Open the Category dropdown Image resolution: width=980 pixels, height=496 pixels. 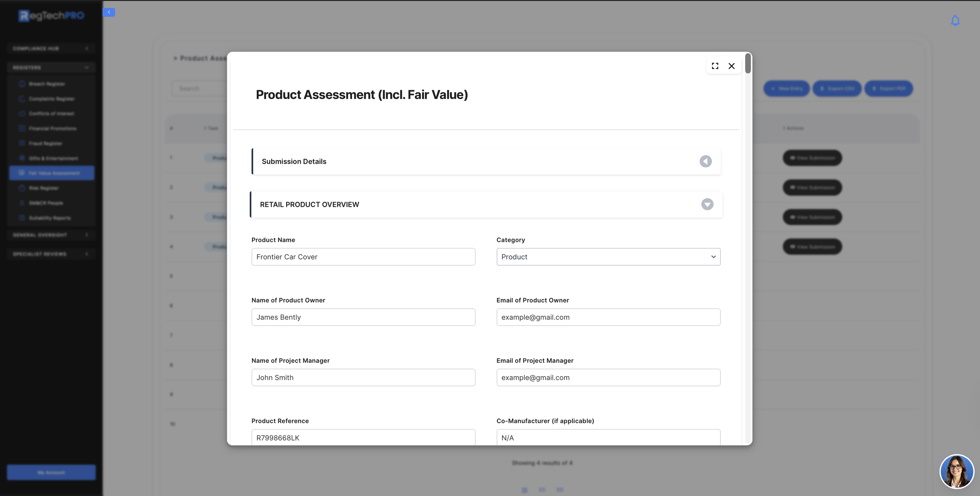[608, 257]
